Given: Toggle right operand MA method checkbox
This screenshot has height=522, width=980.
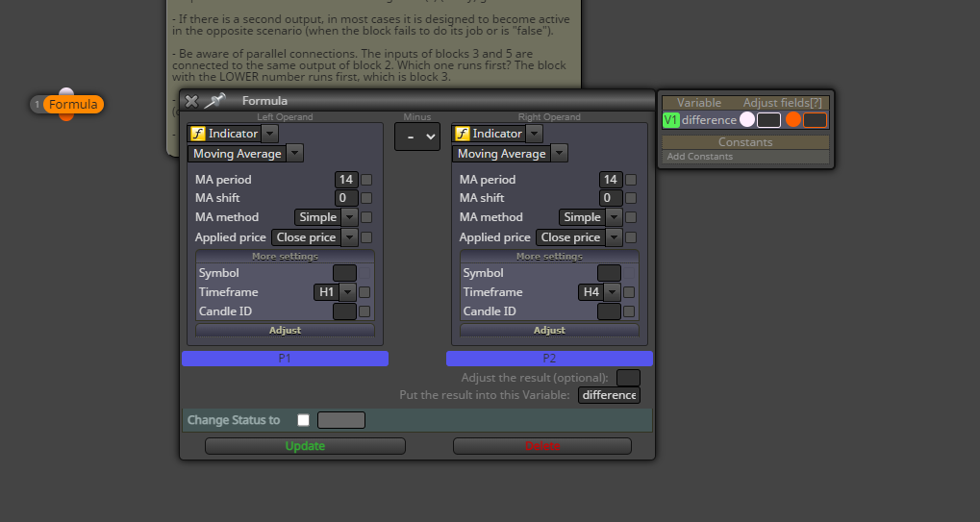Looking at the screenshot, I should pos(631,217).
